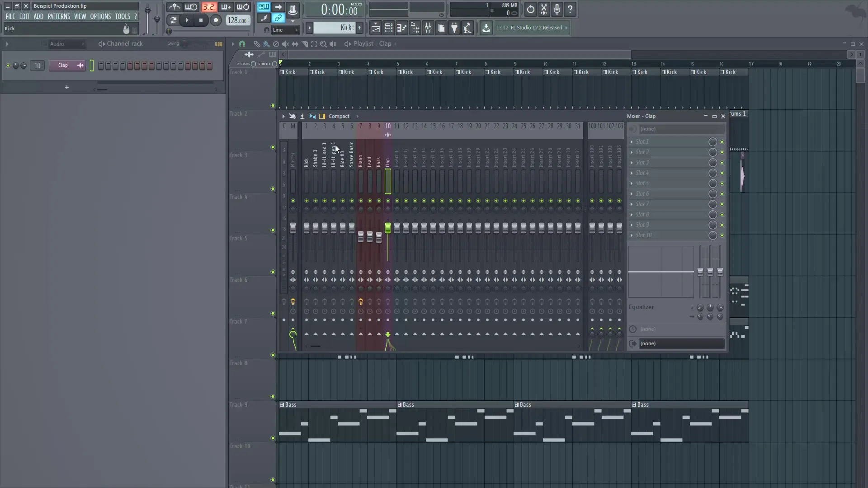Select the magnet snap tool in the playlist
868x488 pixels.
coord(242,44)
